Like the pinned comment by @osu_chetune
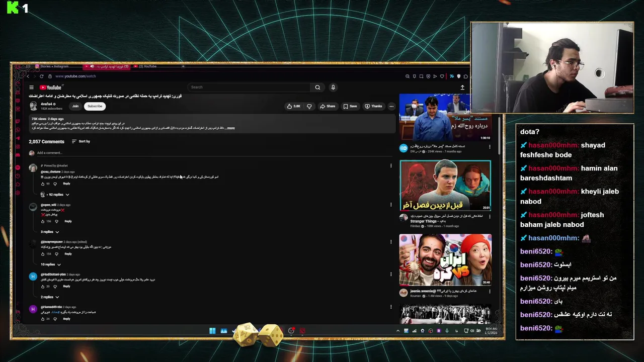Image resolution: width=644 pixels, height=362 pixels. click(x=43, y=184)
